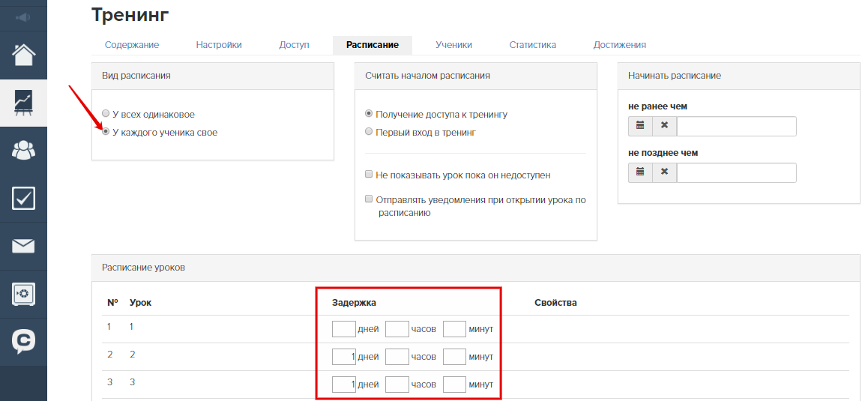Image resolution: width=868 pixels, height=401 pixels.
Task: Open calendar for 'не ранее чем' date
Action: coord(640,126)
